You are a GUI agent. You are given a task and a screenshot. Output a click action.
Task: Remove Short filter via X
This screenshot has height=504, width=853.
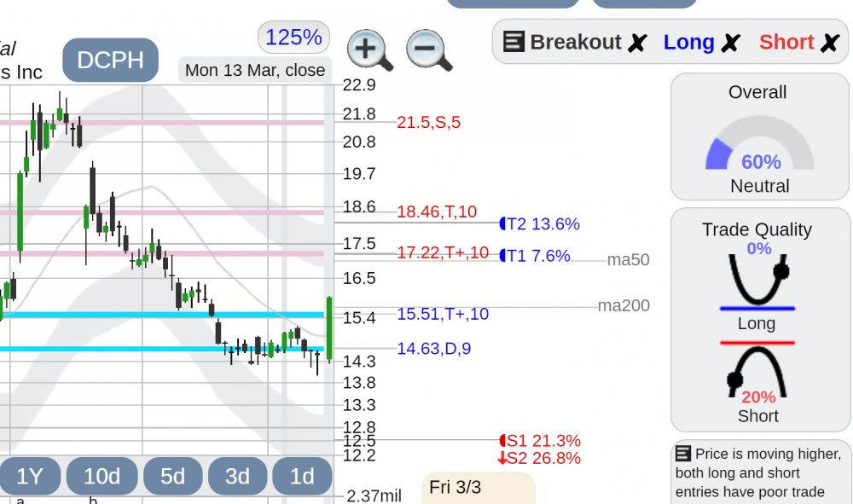coord(830,43)
